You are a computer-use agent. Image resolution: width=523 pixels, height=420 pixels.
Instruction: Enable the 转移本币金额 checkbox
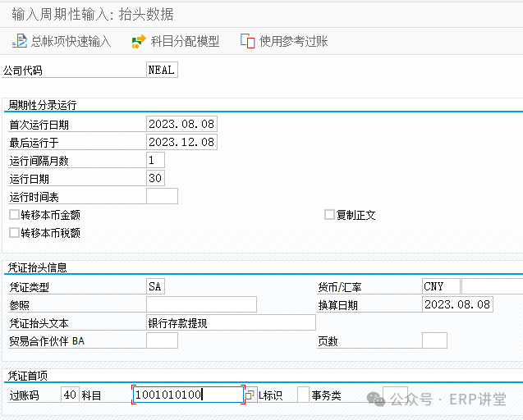point(14,215)
